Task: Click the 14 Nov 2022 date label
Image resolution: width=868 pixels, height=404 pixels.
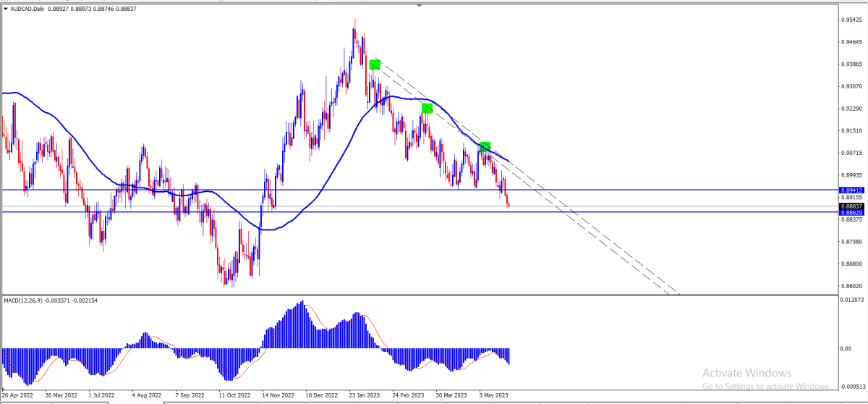Action: (x=278, y=396)
